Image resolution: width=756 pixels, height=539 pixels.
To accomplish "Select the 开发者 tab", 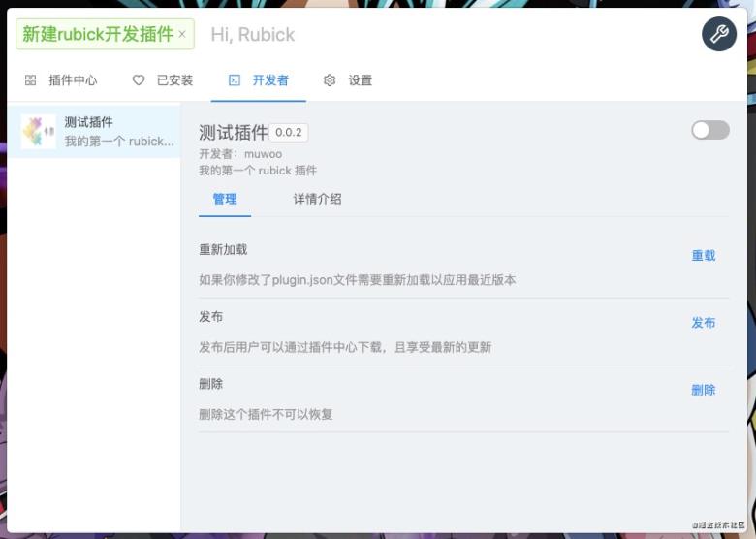I will 270,80.
